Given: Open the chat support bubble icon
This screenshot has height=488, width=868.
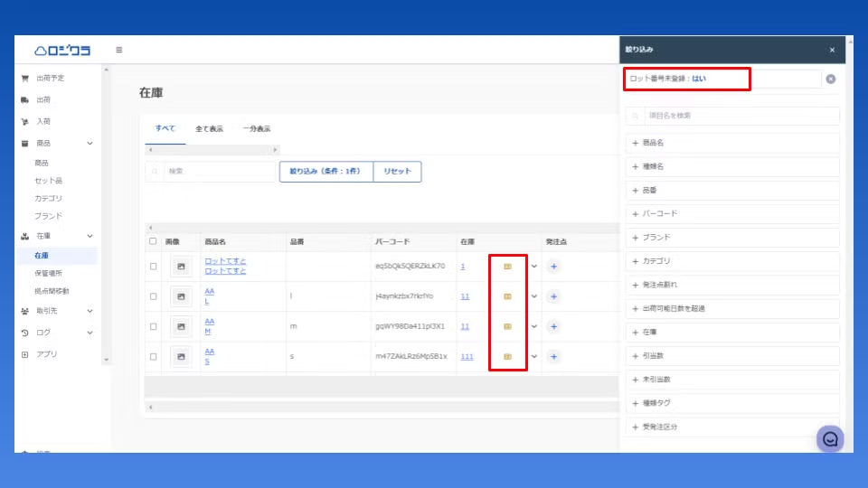Looking at the screenshot, I should [x=829, y=439].
